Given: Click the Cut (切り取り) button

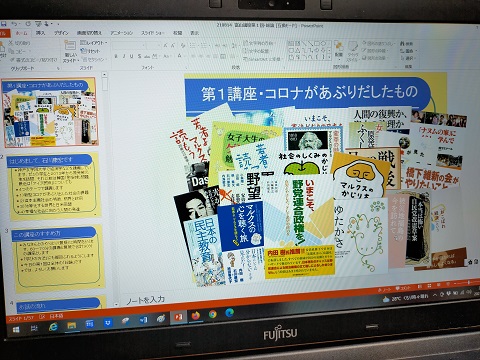Looking at the screenshot, I should 20,43.
